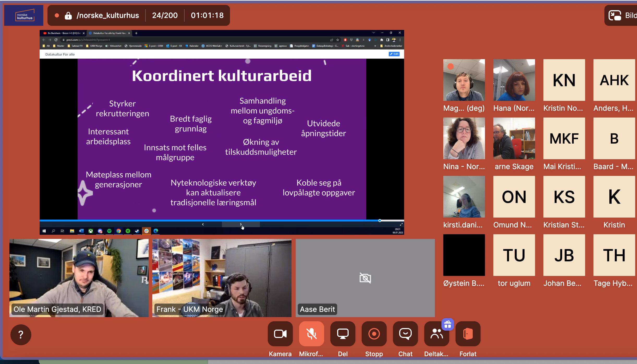This screenshot has height=364, width=637.
Task: Select Frank - UKM Norge video tile
Action: pos(222,278)
